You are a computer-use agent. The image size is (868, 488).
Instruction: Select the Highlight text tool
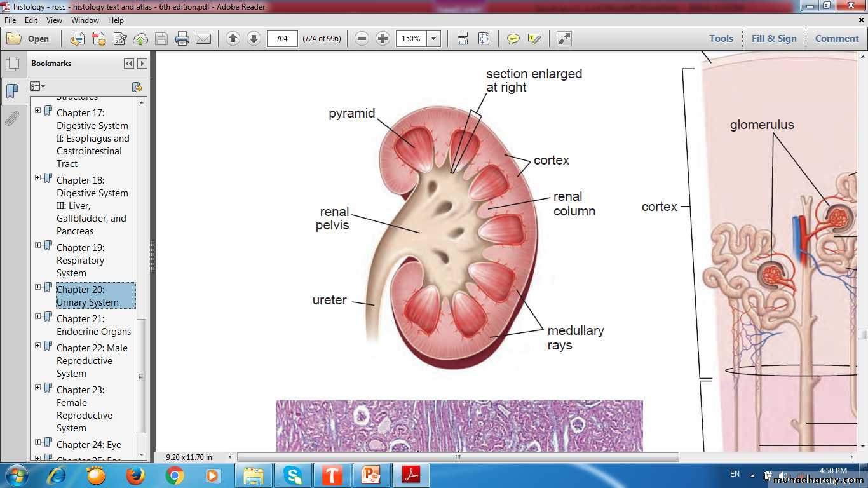(534, 39)
